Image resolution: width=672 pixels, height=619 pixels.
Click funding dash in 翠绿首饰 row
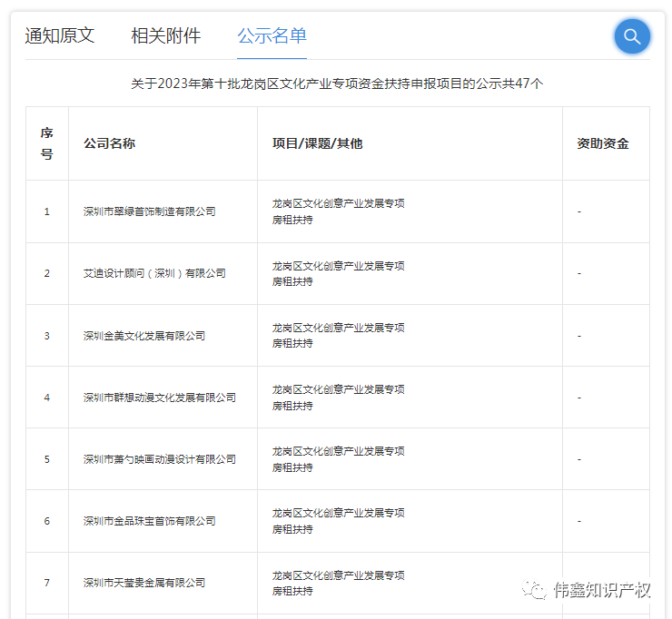pos(579,211)
